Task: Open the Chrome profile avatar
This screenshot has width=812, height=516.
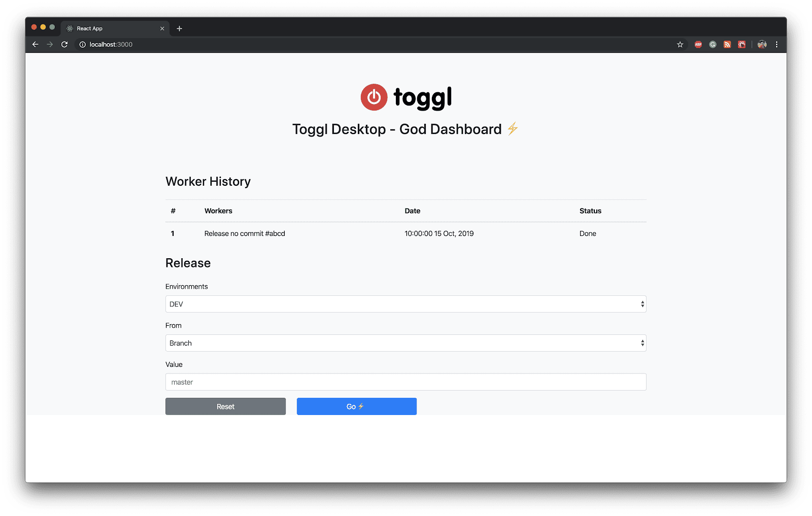Action: [x=762, y=45]
